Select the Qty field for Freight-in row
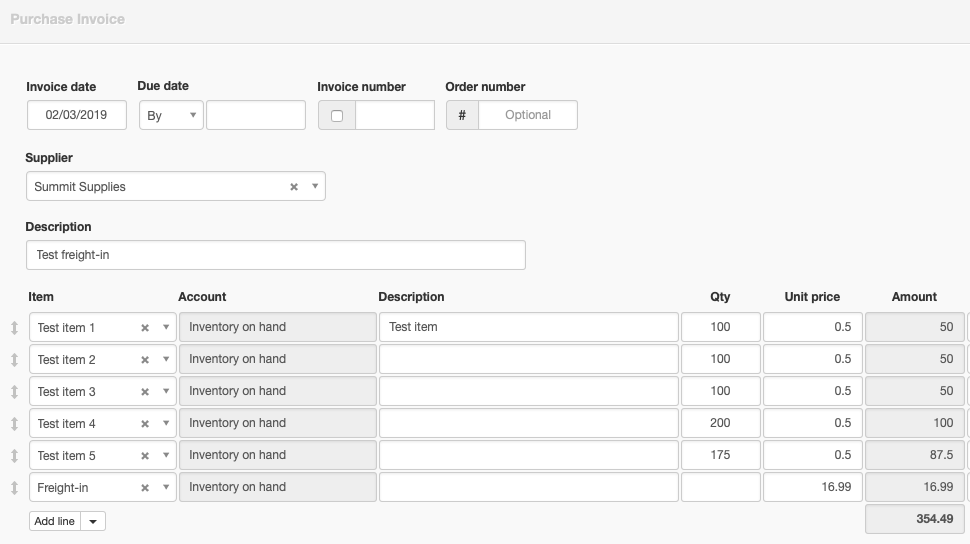Screen dimensions: 970x544 point(721,487)
